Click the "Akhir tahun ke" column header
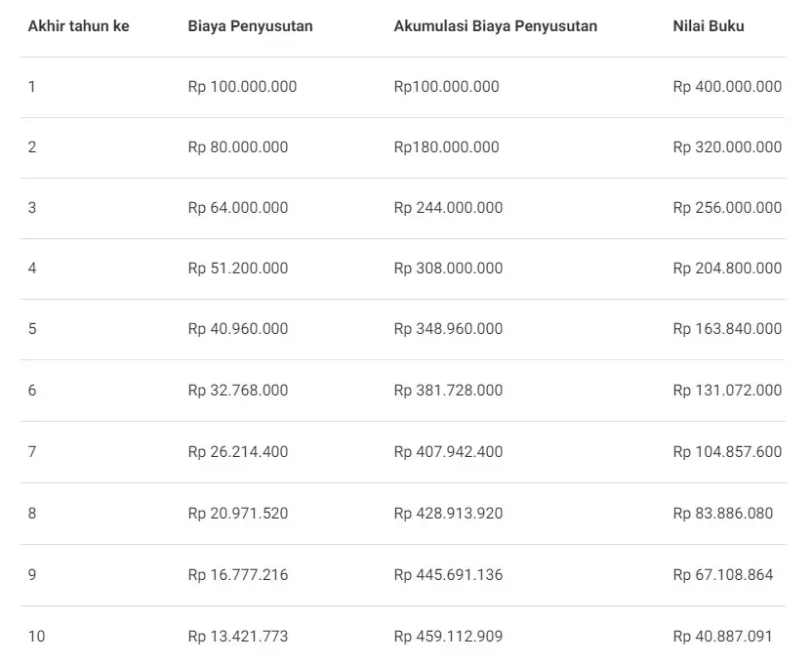 point(78,26)
